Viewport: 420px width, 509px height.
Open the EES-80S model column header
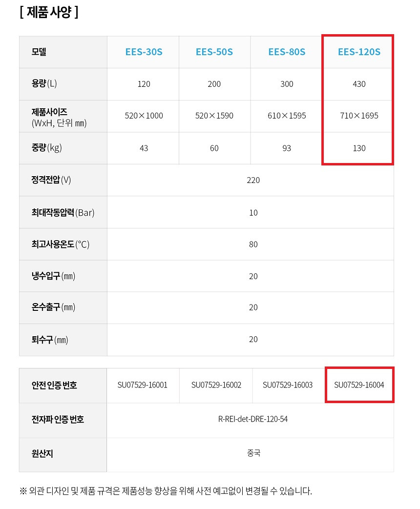pos(287,52)
